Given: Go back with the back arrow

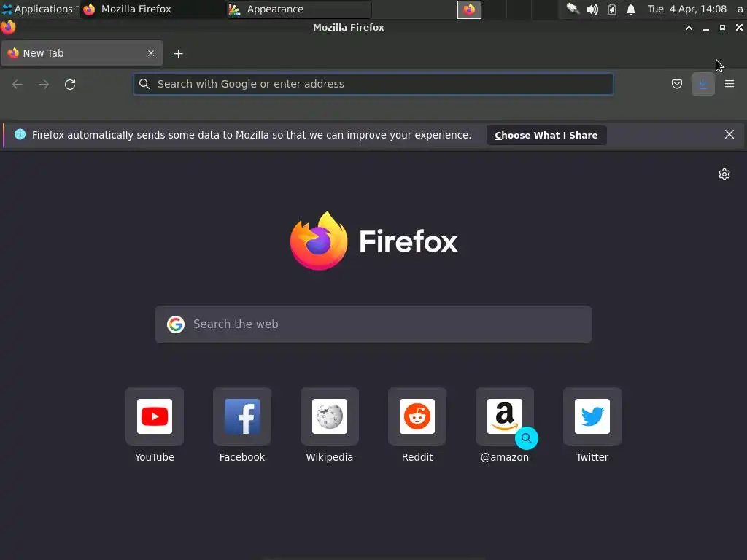Looking at the screenshot, I should point(18,85).
